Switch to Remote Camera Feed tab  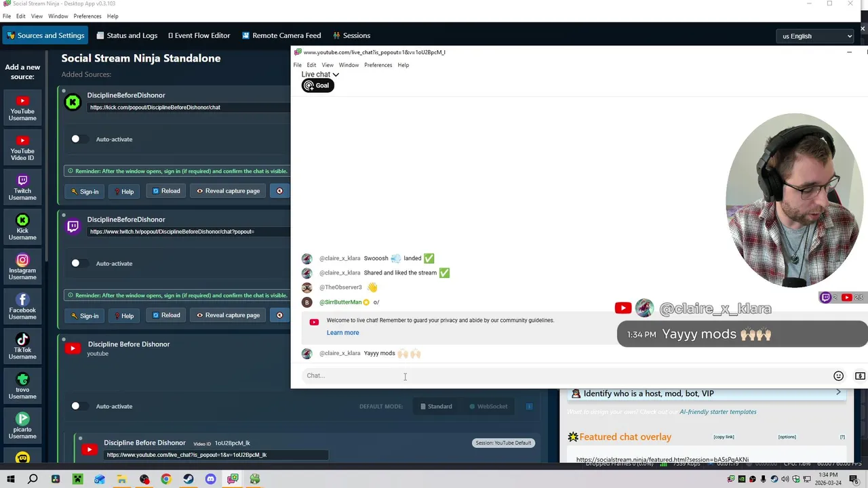point(281,35)
